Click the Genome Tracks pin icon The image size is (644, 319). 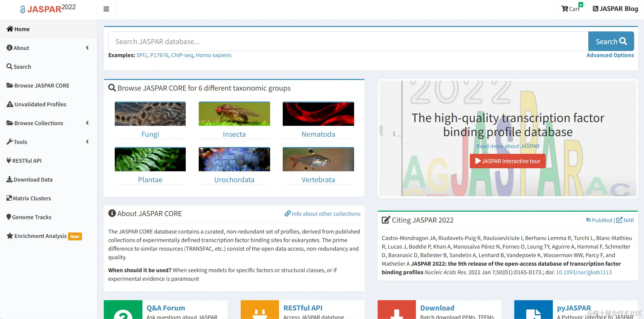pyautogui.click(x=9, y=217)
